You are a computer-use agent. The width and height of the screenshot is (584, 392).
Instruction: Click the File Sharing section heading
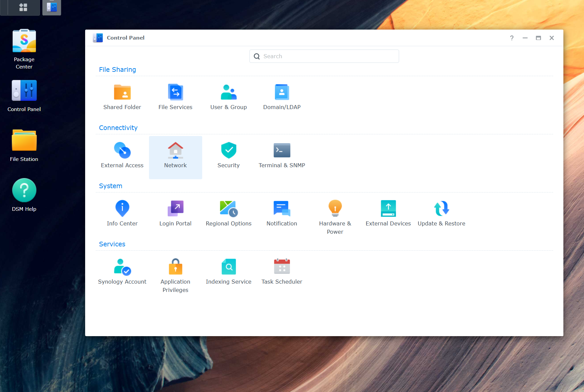tap(117, 69)
